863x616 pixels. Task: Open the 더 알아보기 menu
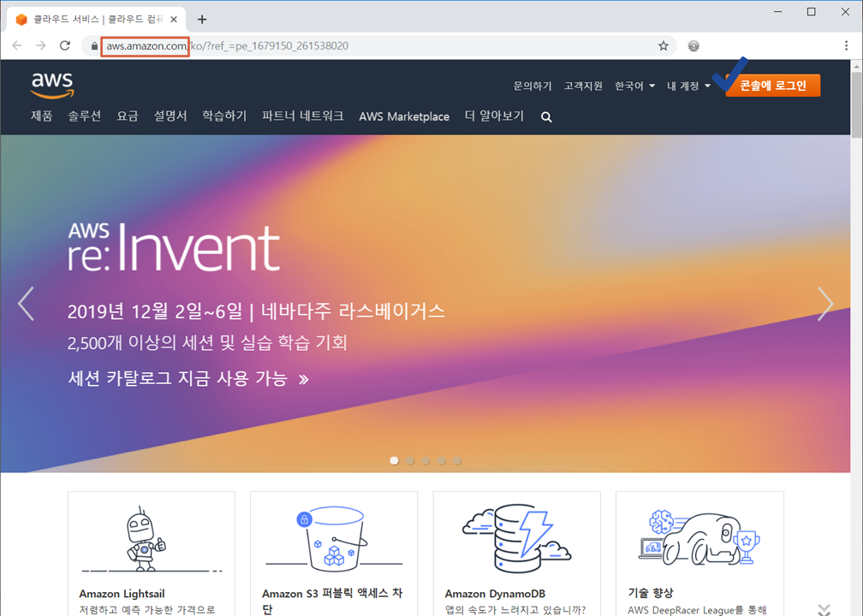[494, 116]
